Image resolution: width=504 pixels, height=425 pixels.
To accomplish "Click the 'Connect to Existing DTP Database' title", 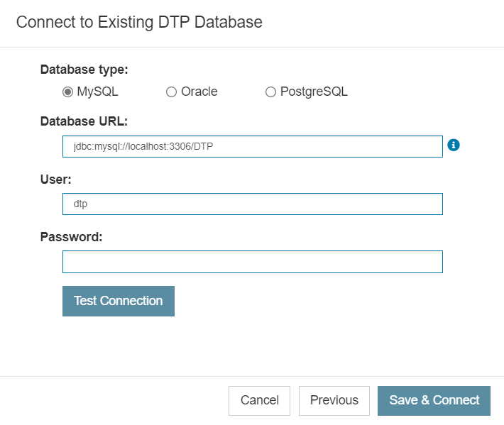I will click(x=139, y=22).
